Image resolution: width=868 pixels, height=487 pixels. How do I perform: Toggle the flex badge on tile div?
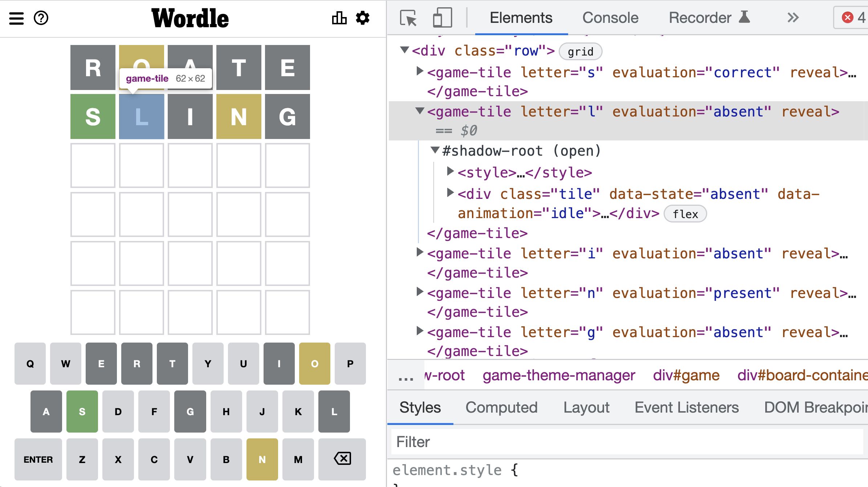(685, 214)
